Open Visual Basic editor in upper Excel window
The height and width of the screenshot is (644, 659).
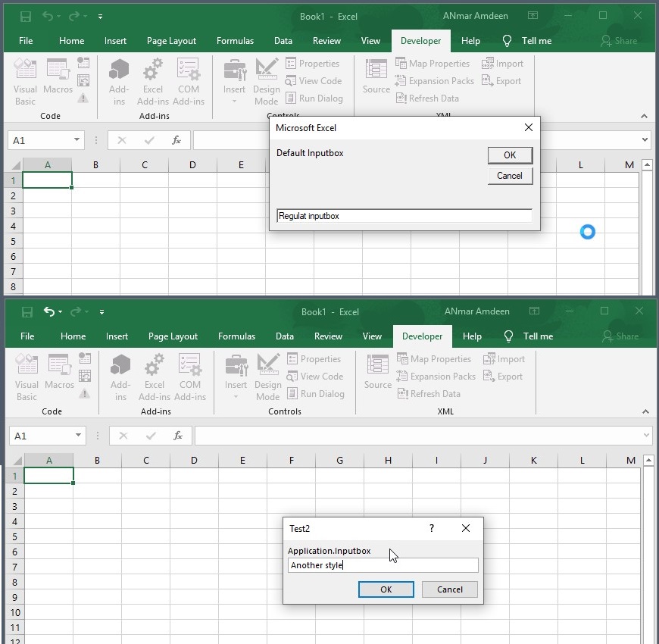pyautogui.click(x=25, y=82)
